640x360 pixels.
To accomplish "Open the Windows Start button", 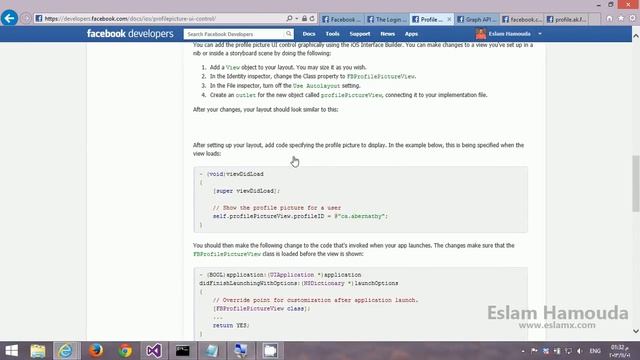I will click(11, 351).
